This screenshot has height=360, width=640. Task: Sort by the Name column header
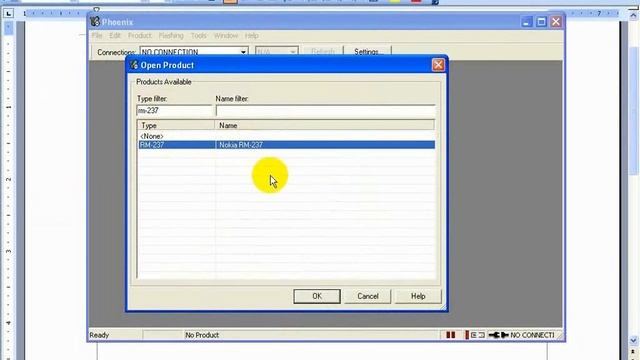pos(324,125)
